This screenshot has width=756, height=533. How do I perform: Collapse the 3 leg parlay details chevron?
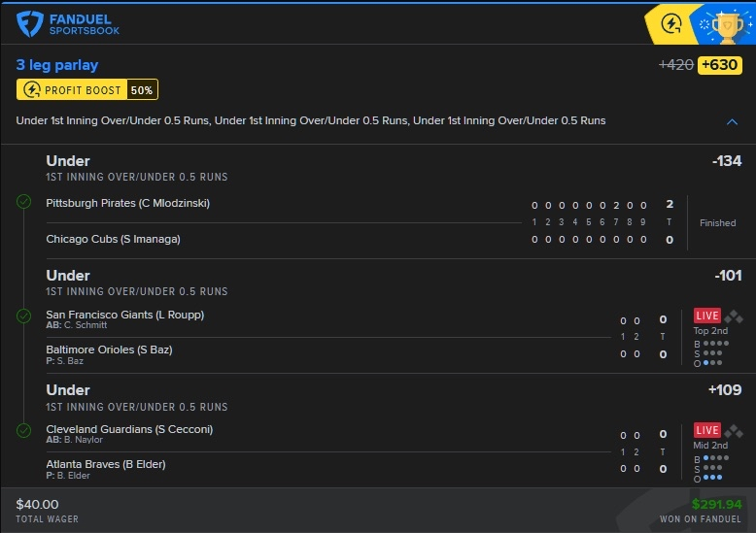tap(732, 121)
